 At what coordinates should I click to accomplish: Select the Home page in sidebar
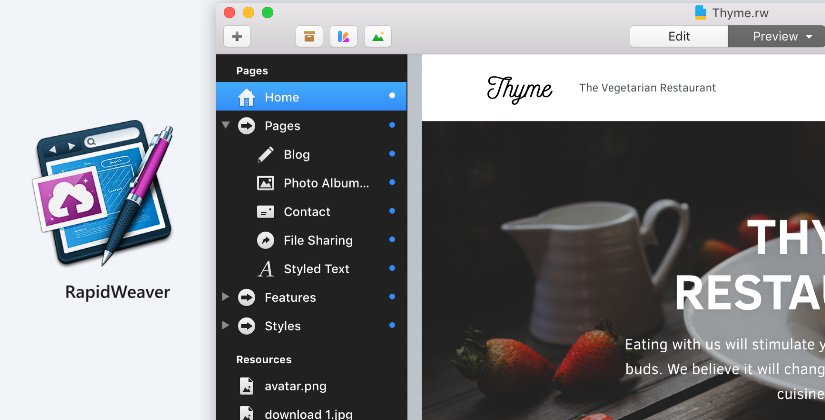coord(281,97)
